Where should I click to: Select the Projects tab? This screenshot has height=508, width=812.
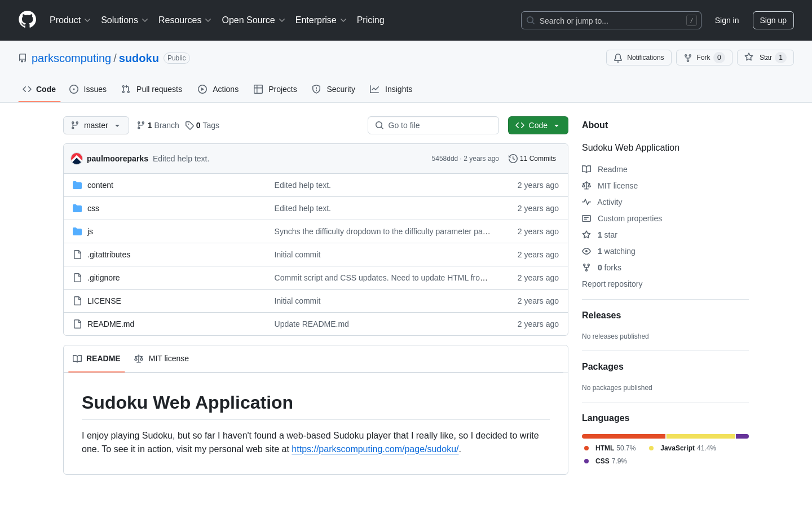275,89
